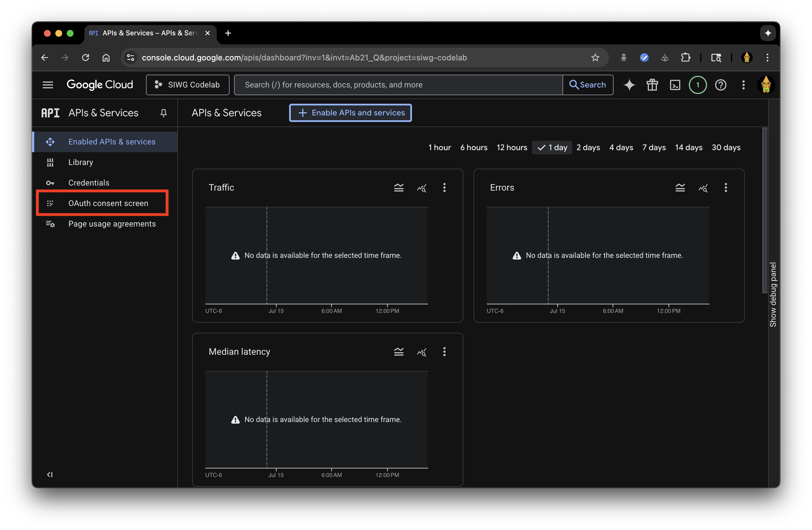
Task: Open Credentials in the sidebar
Action: pos(89,183)
